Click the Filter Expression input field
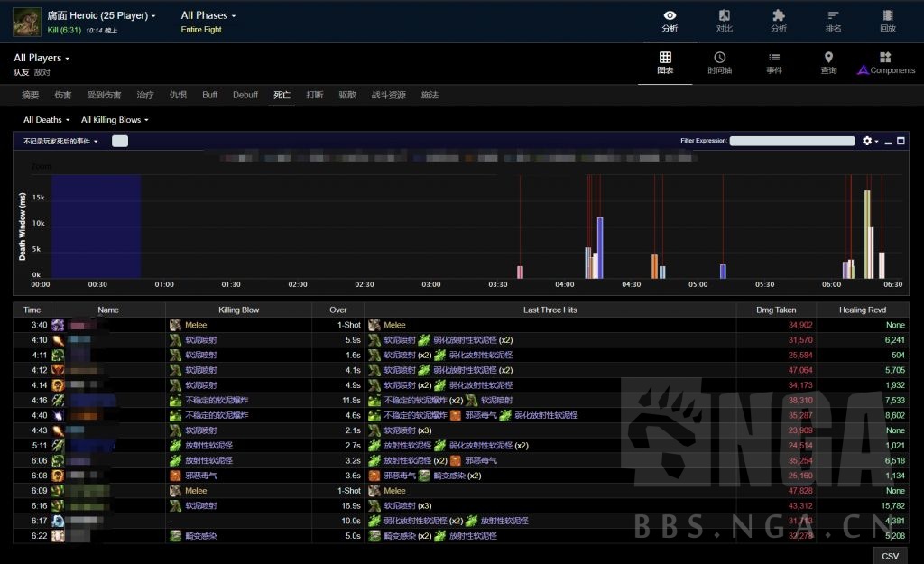 791,141
